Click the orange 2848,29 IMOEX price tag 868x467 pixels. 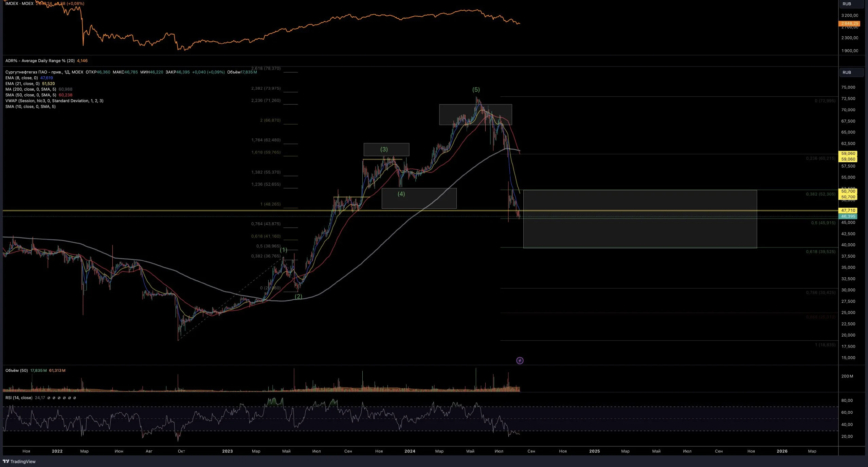pos(849,23)
